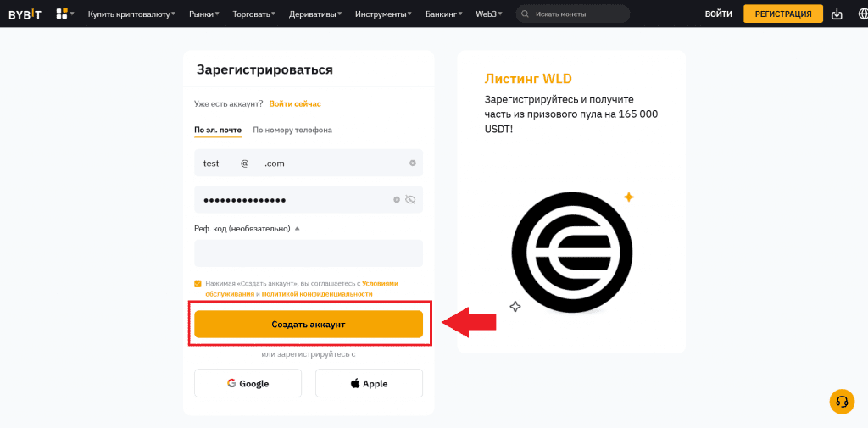
Task: Click the Листинг WLD heading
Action: pyautogui.click(x=527, y=78)
